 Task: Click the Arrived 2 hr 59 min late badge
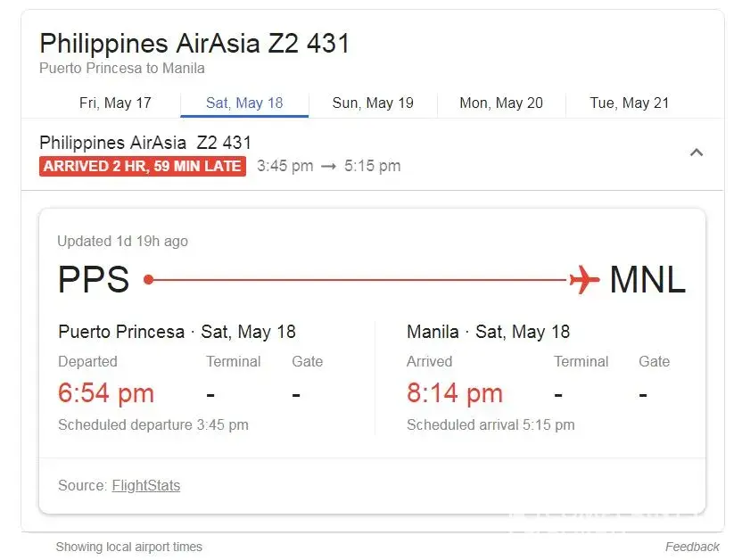[143, 166]
